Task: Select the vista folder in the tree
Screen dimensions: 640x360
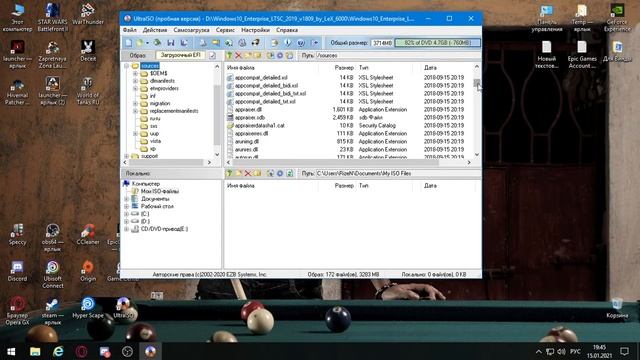Action: coord(156,141)
